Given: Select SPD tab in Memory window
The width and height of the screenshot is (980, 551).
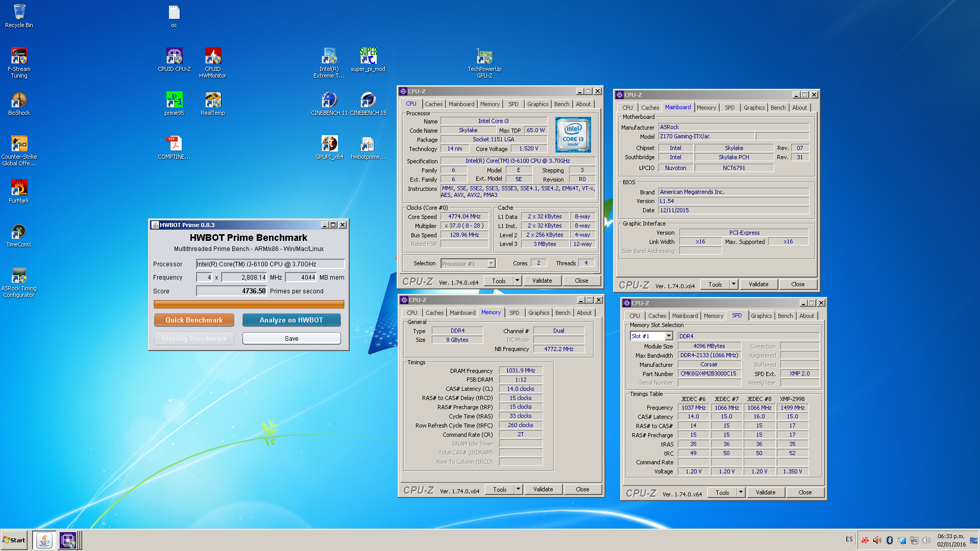Looking at the screenshot, I should [x=514, y=313].
